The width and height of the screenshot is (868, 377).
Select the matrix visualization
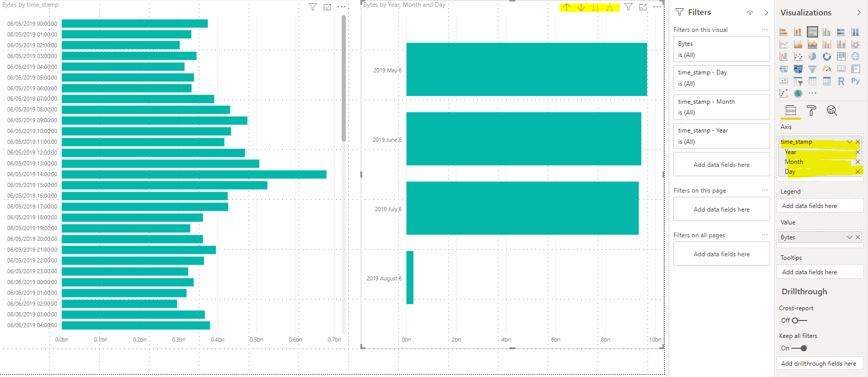click(826, 81)
